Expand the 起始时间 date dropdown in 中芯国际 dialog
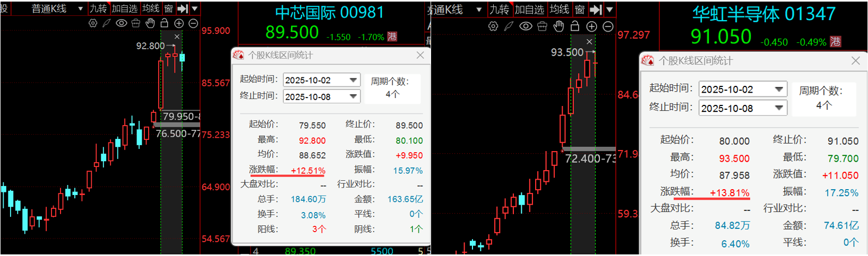 [x=353, y=80]
